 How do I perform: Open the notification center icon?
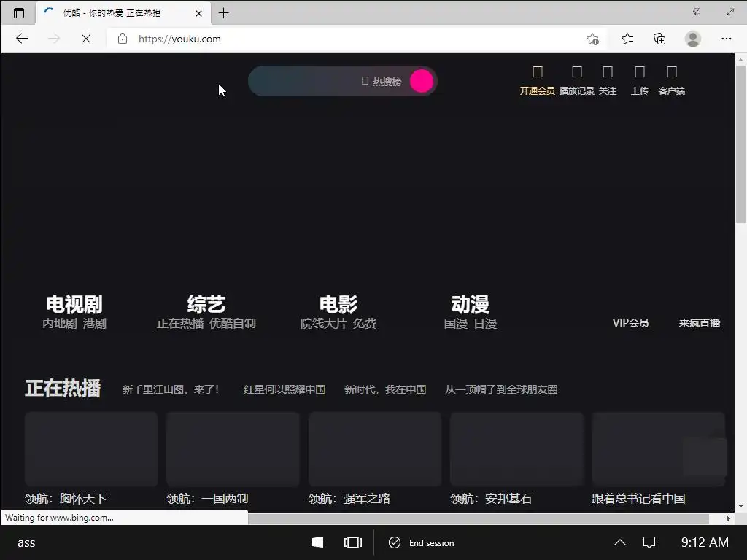(649, 542)
